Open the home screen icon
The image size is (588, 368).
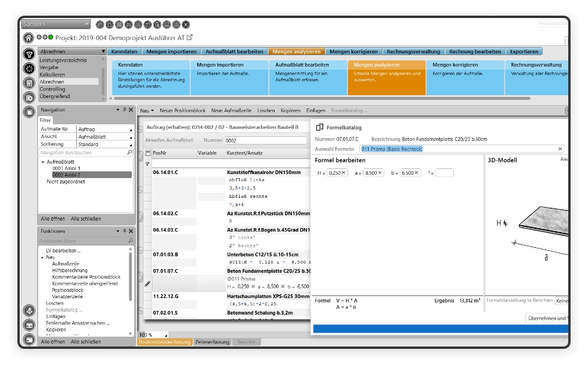click(28, 38)
